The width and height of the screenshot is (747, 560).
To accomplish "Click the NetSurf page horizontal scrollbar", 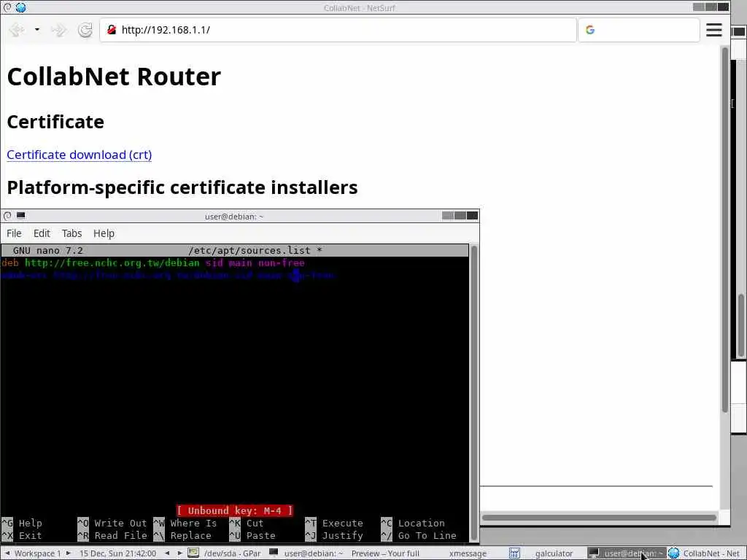I will 599,517.
